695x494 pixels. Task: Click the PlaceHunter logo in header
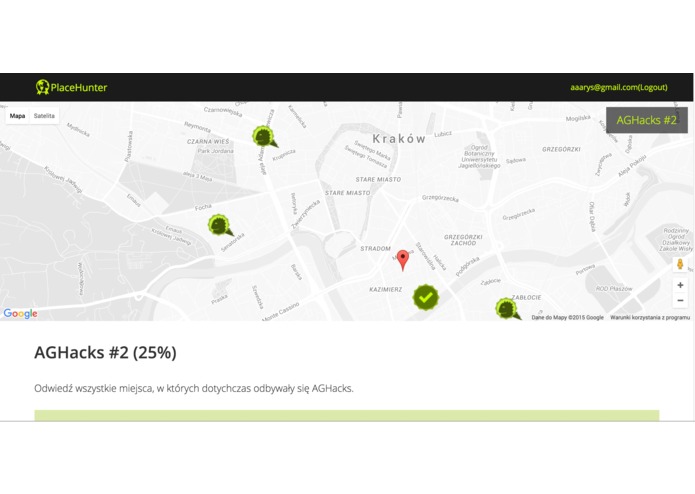pyautogui.click(x=71, y=87)
